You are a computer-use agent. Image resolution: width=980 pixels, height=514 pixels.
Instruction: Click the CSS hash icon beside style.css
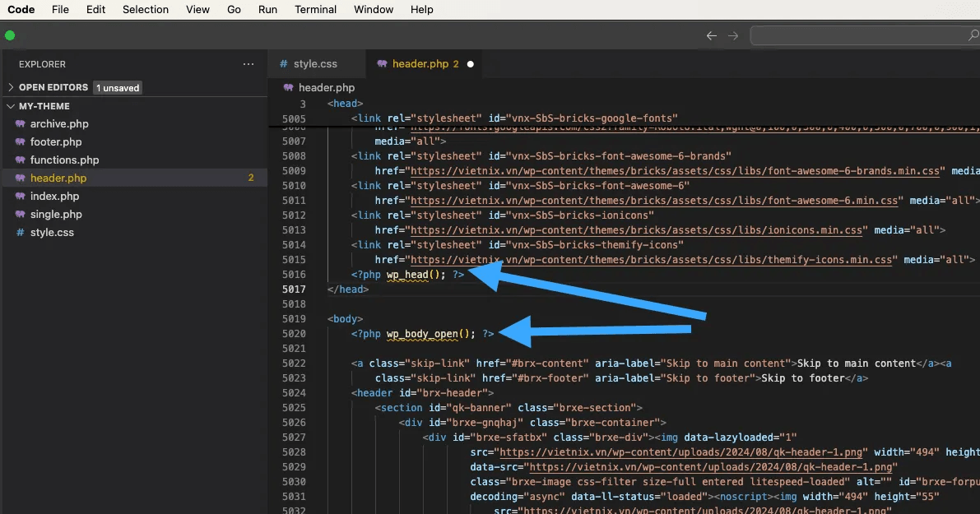(x=20, y=233)
